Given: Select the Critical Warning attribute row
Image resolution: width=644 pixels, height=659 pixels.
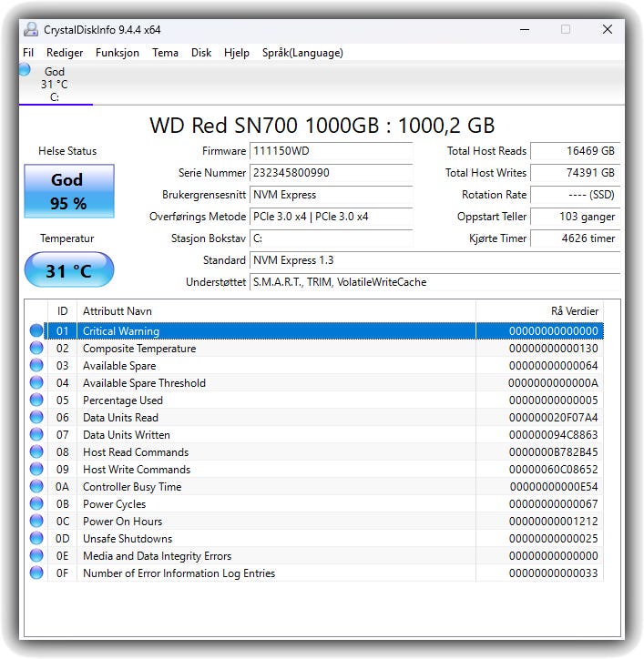Looking at the screenshot, I should pos(324,330).
